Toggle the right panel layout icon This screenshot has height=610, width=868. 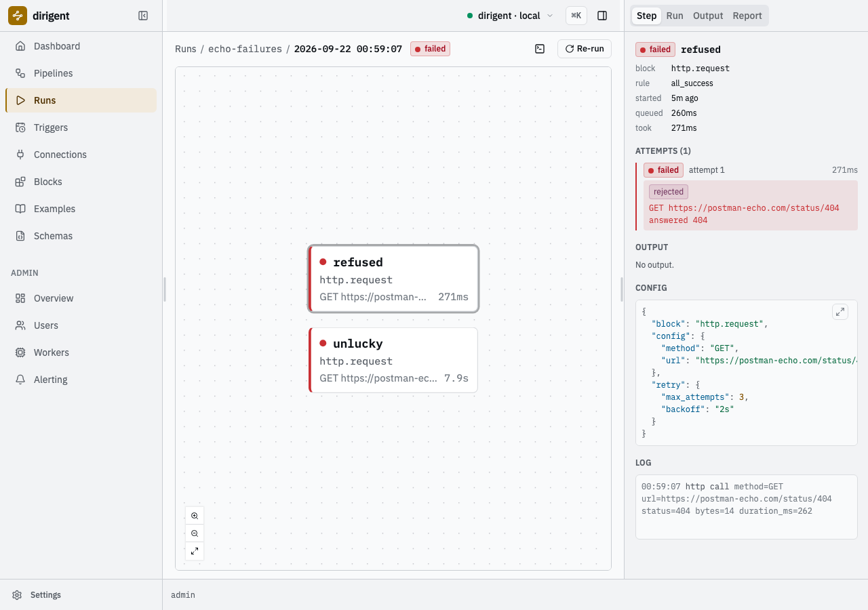coord(602,16)
